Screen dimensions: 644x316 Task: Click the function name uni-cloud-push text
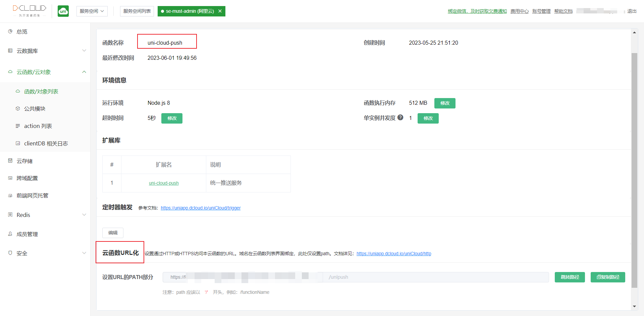[165, 43]
